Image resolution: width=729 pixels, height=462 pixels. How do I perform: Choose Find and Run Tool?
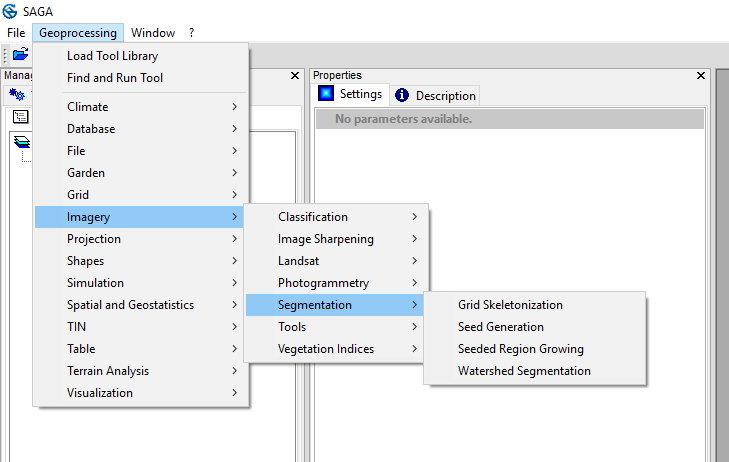[x=141, y=78]
